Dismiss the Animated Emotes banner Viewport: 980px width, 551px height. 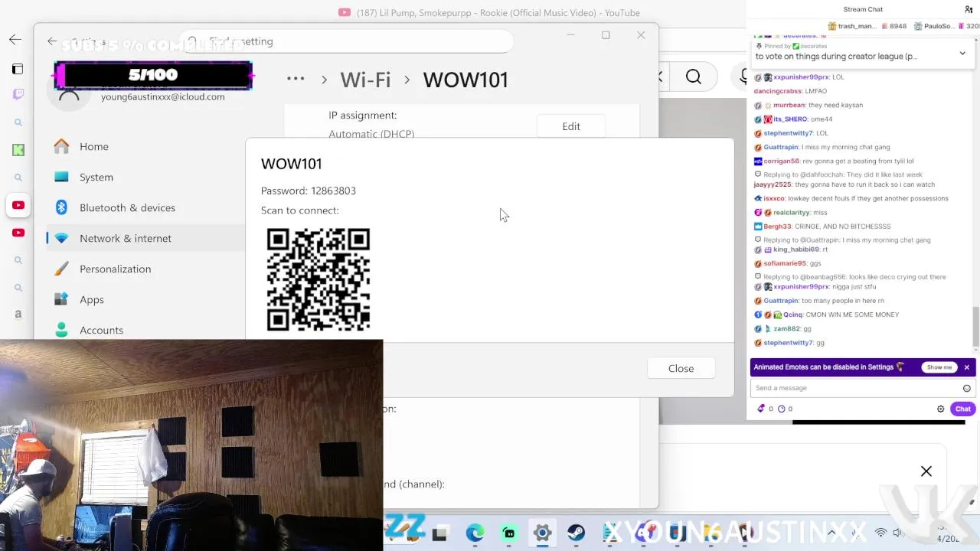(x=967, y=367)
